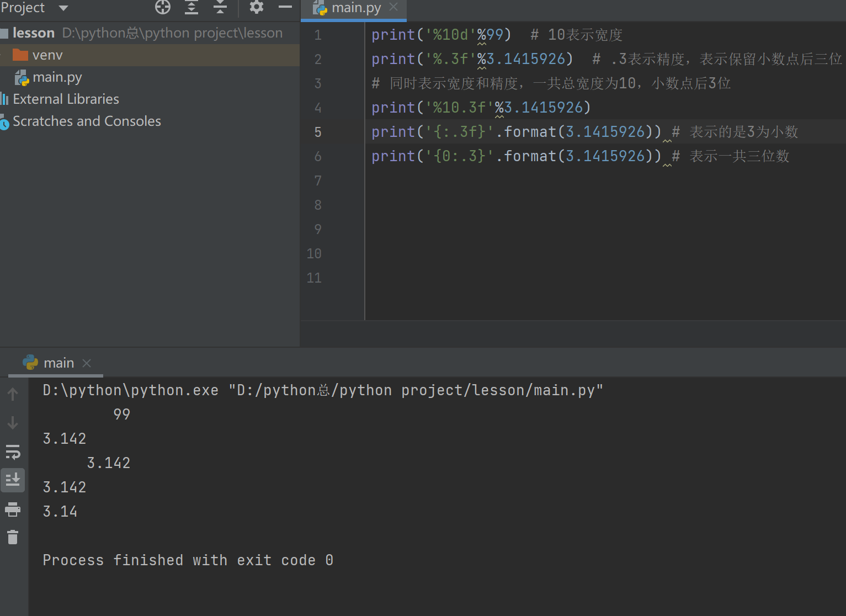Click the Clear All trash icon
Image resolution: width=846 pixels, height=616 pixels.
click(13, 537)
